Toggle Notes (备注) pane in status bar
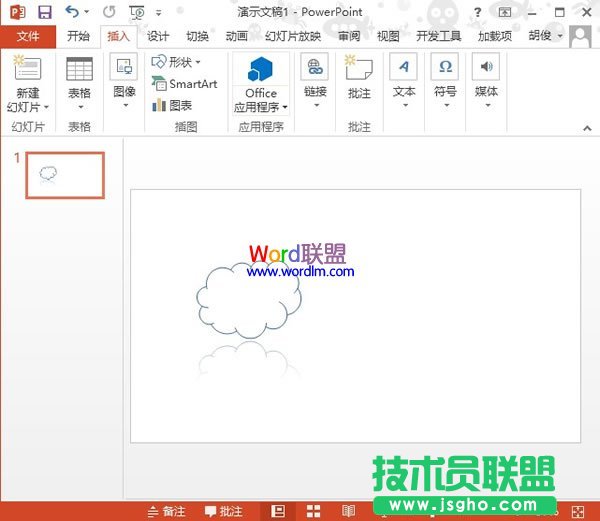This screenshot has height=521, width=600. click(166, 511)
